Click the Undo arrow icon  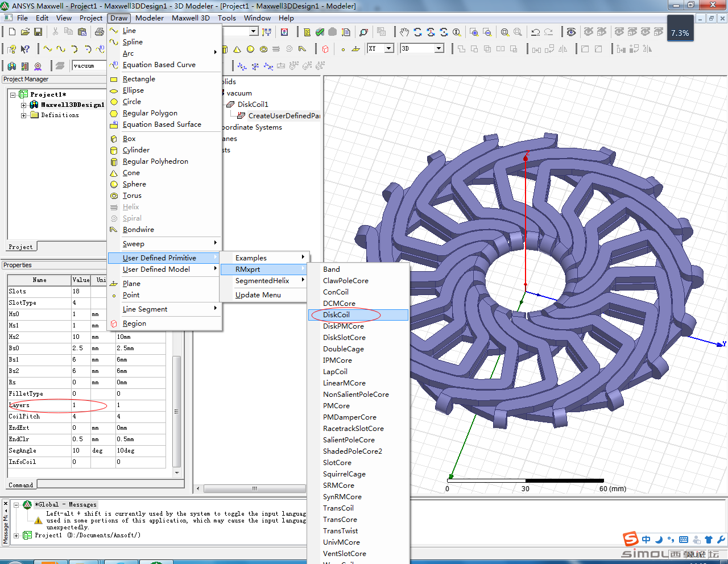pos(535,32)
